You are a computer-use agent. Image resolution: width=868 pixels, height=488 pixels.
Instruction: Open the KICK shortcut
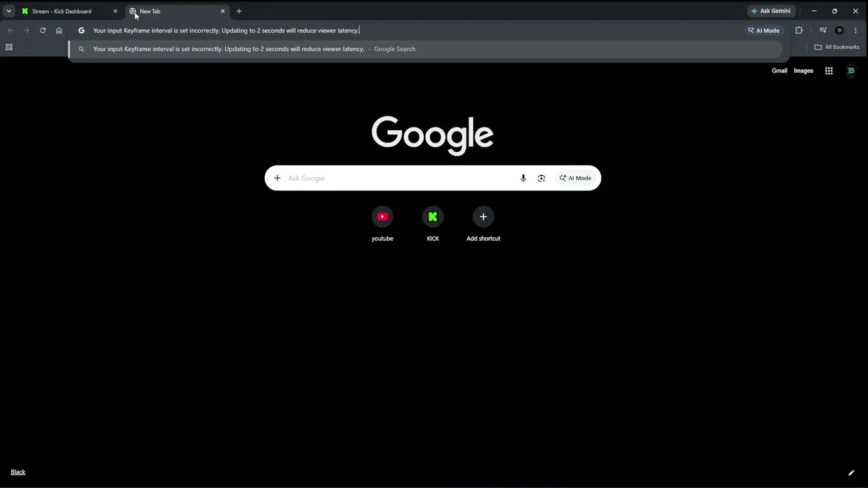[x=433, y=225]
